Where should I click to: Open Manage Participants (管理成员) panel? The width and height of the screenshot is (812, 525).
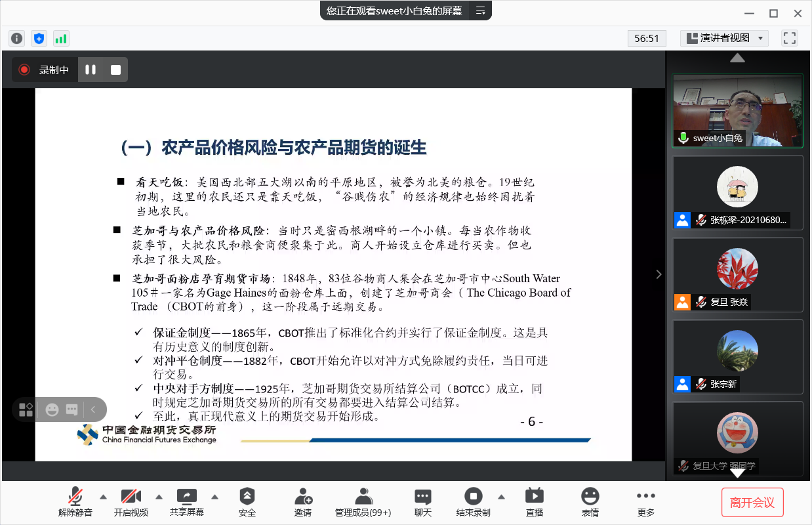[363, 502]
